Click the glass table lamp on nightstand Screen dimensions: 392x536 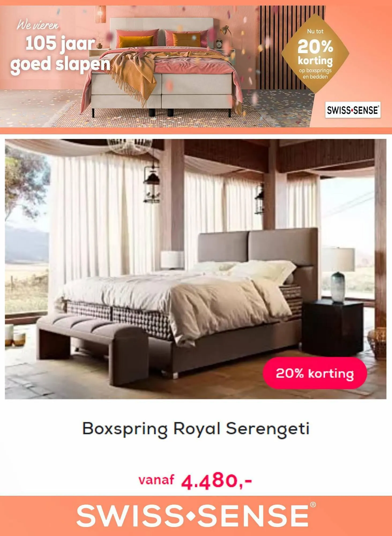[x=338, y=275]
